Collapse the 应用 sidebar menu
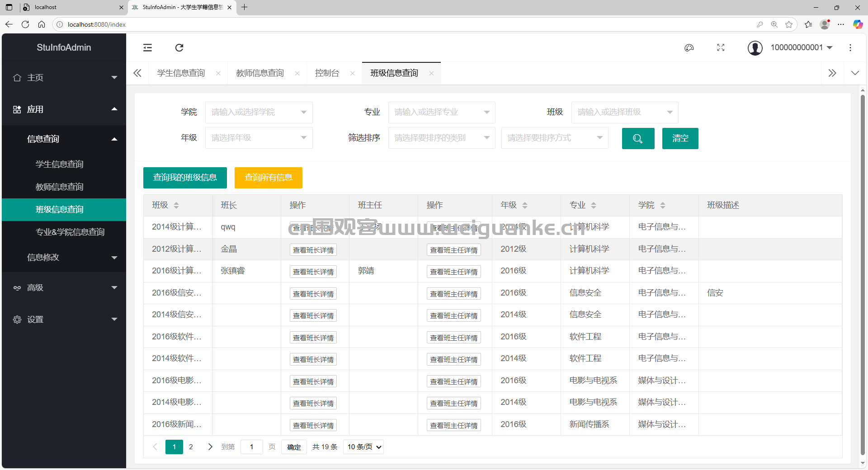This screenshot has width=868, height=470. (x=64, y=109)
